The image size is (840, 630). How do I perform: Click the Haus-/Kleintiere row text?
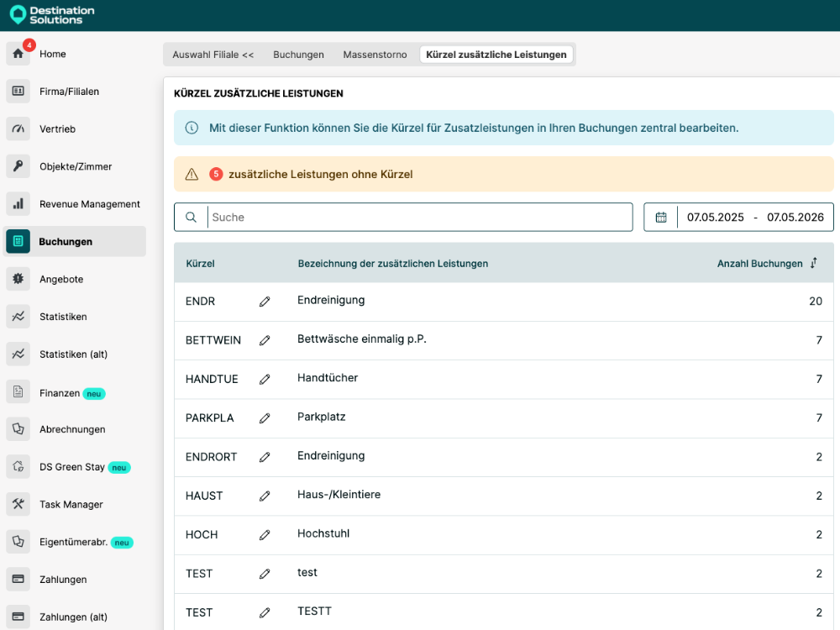[x=339, y=495]
